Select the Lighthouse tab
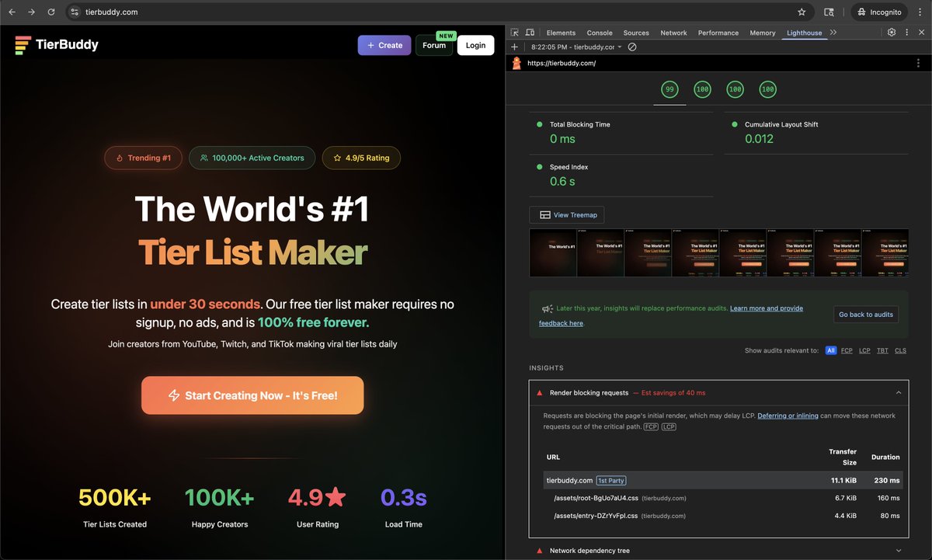The height and width of the screenshot is (560, 932). click(804, 33)
